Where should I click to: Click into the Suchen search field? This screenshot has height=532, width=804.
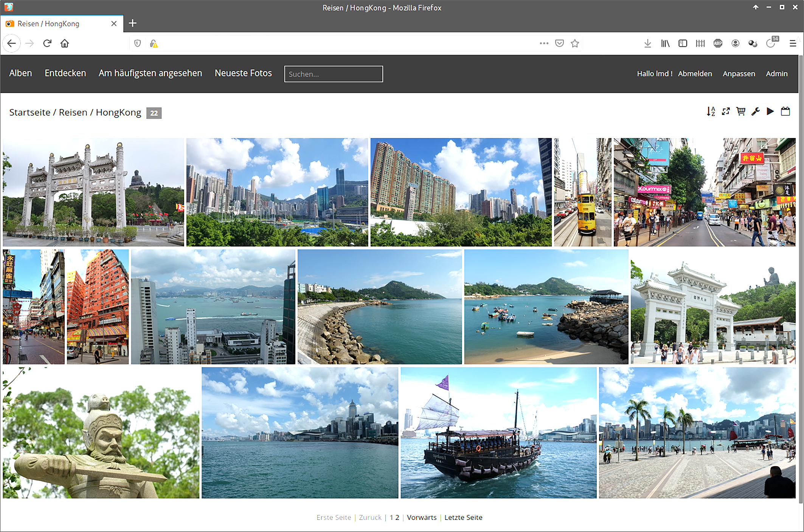pyautogui.click(x=333, y=74)
